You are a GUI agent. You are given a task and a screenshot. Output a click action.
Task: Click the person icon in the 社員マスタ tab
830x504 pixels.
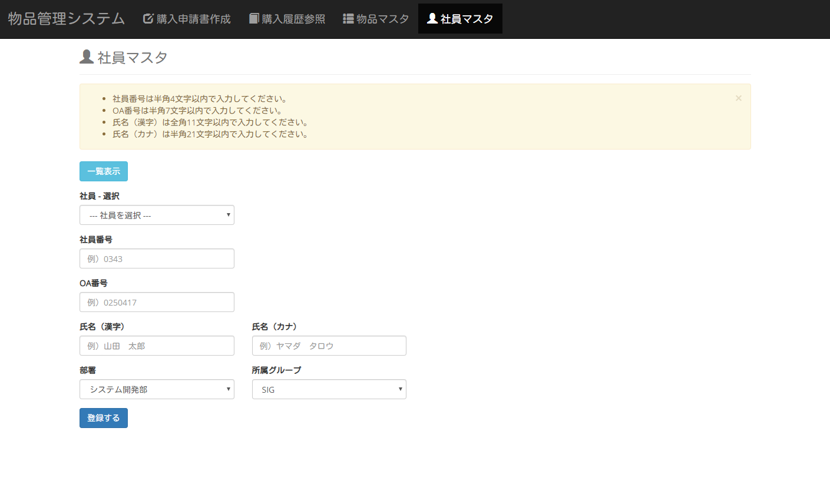tap(432, 19)
